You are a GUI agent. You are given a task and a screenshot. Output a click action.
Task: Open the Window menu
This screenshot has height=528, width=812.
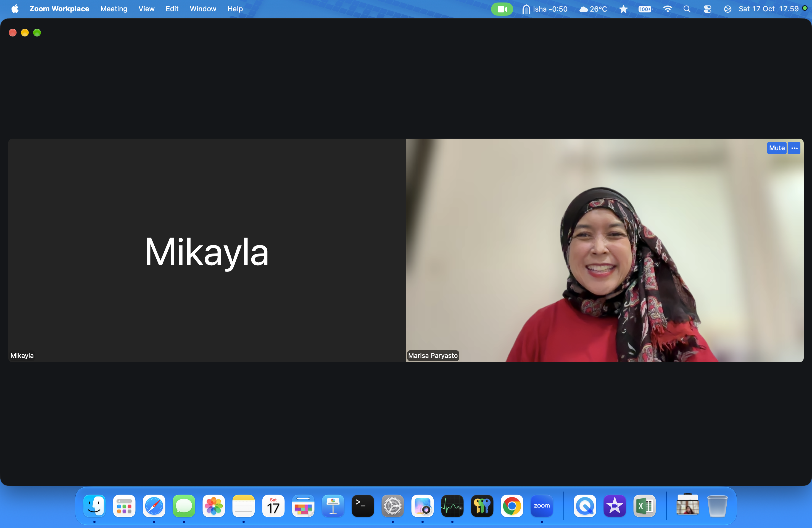tap(203, 9)
